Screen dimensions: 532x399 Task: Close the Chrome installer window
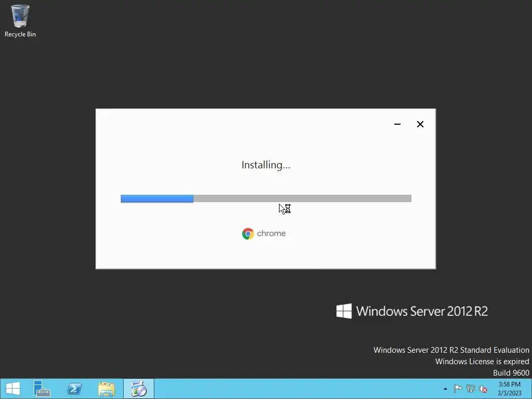[420, 124]
